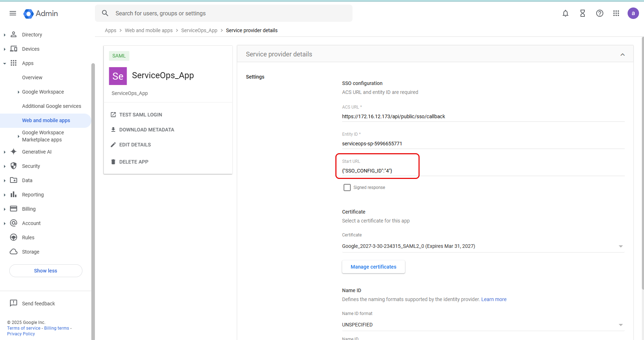Click the purple account avatar
This screenshot has width=644, height=340.
click(x=633, y=14)
